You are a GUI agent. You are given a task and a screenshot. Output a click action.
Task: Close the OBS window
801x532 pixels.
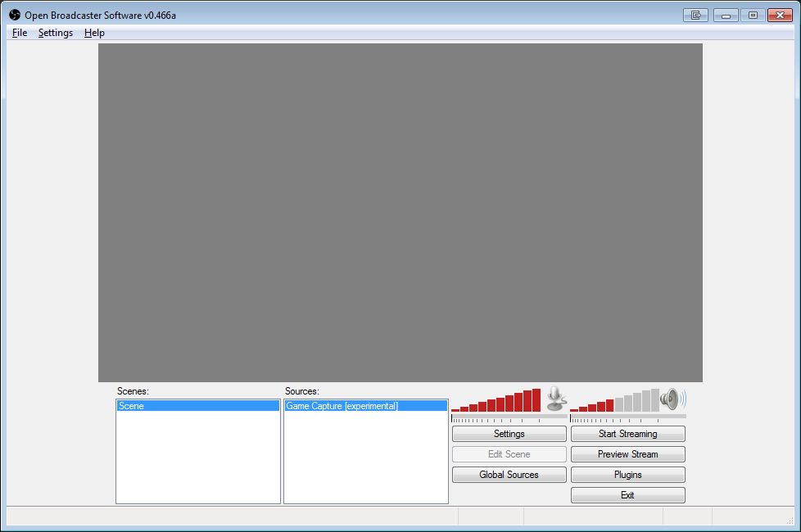780,15
